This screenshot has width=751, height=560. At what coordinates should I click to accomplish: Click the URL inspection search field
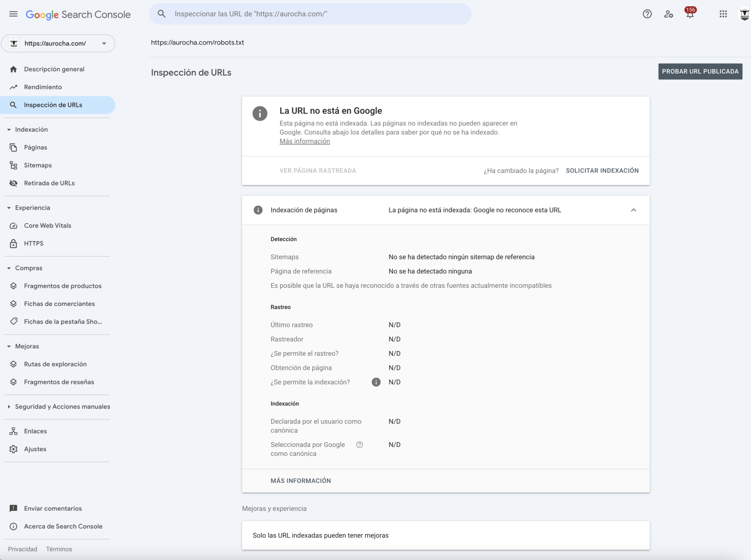tap(310, 14)
